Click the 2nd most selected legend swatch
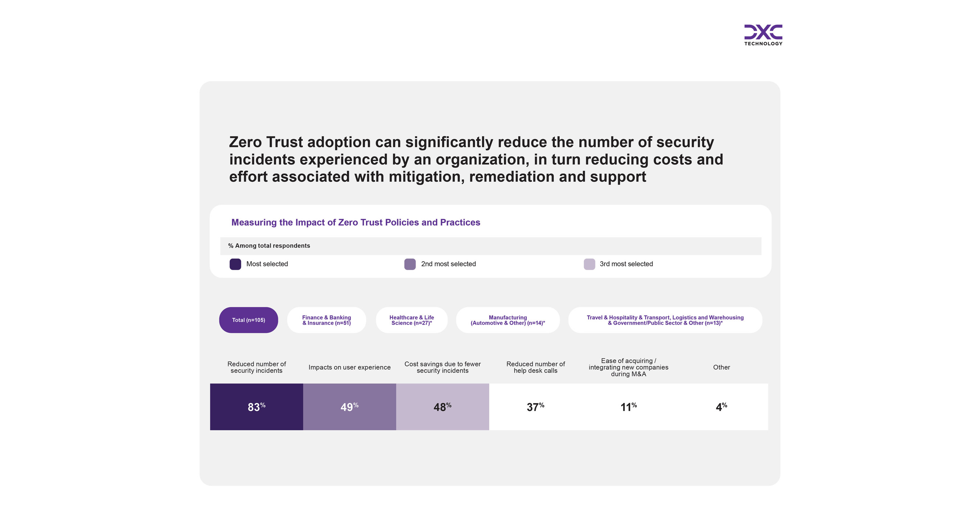 (410, 264)
